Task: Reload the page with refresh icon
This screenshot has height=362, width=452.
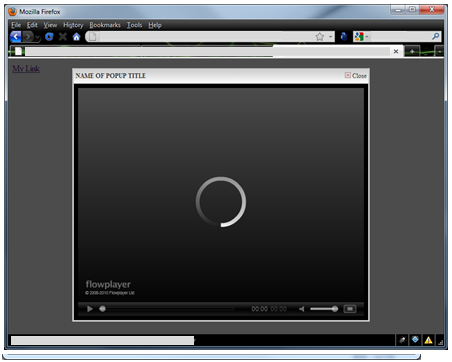Action: tap(49, 37)
